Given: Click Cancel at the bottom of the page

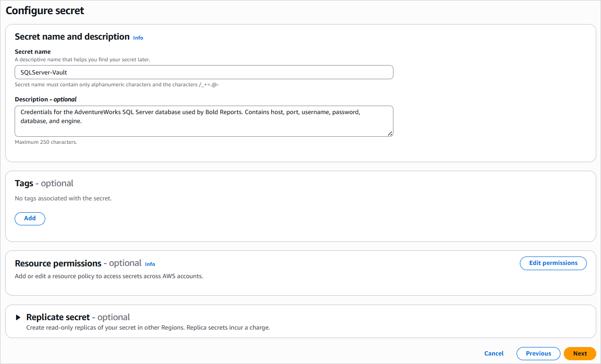Looking at the screenshot, I should pos(493,353).
